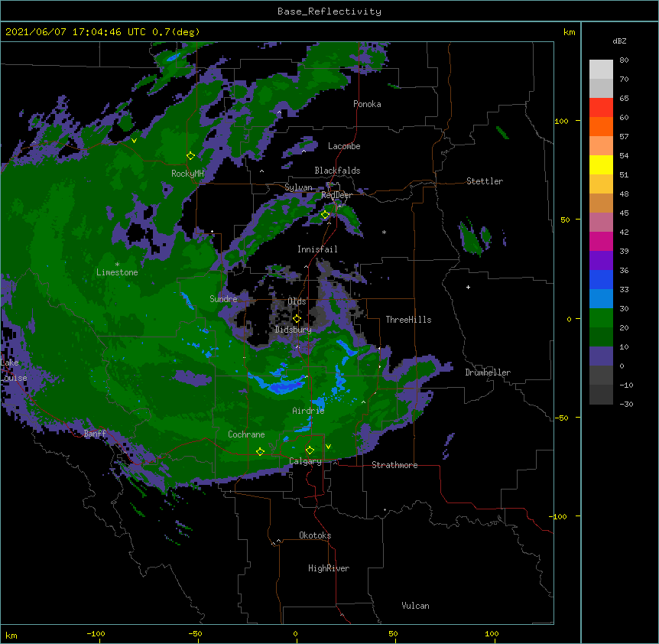
Task: Click the 80 value on dBZ legend
Action: (624, 60)
